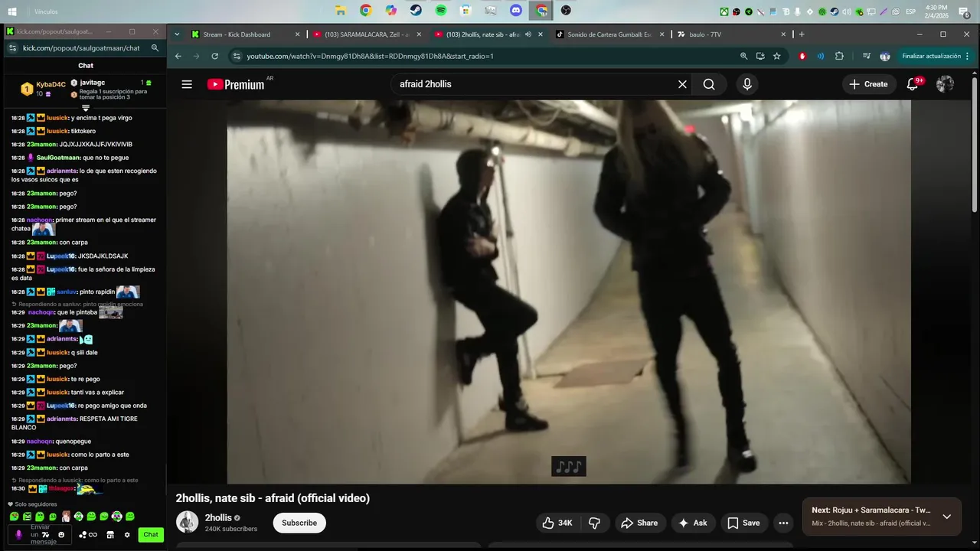The width and height of the screenshot is (980, 551).
Task: Open a new Chrome tab
Action: click(x=802, y=34)
